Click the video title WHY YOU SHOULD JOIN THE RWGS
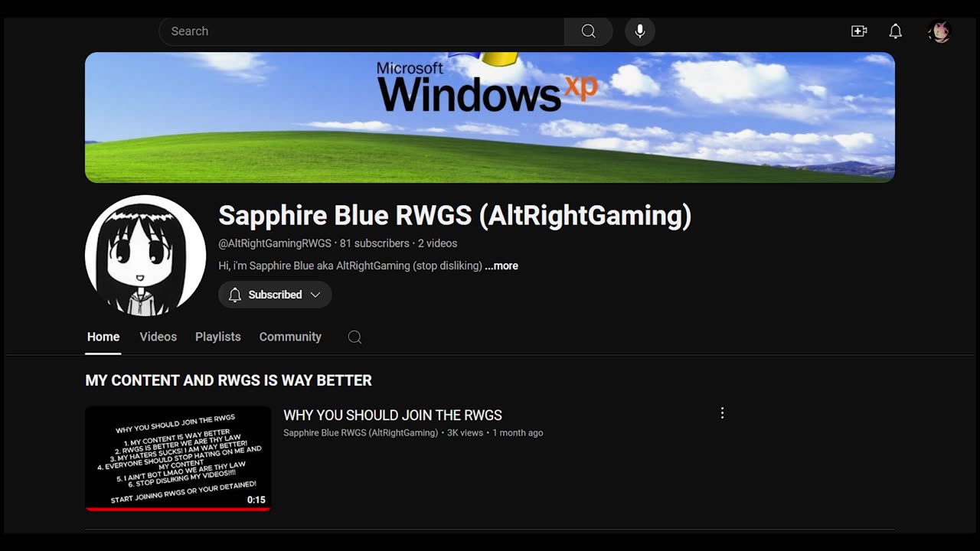980x551 pixels. (x=393, y=416)
